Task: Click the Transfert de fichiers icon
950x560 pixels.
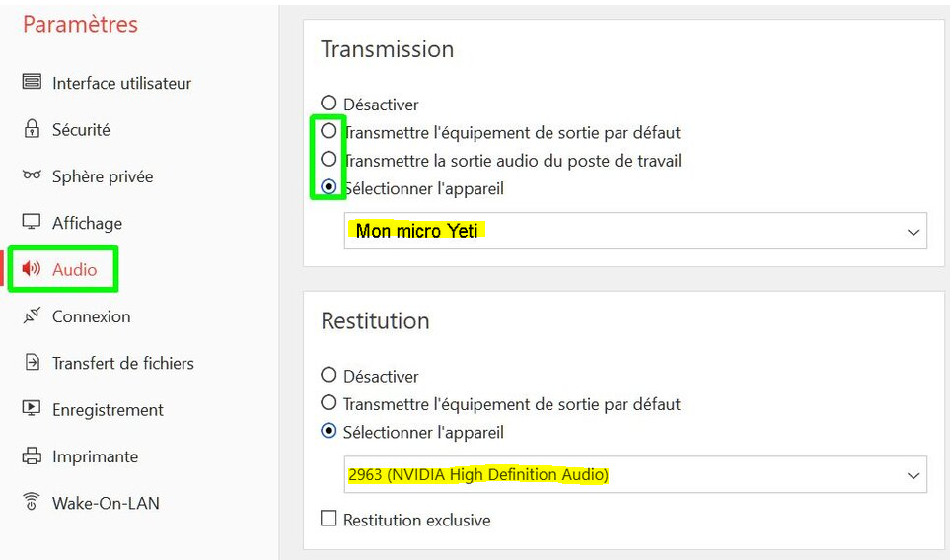Action: [x=32, y=363]
